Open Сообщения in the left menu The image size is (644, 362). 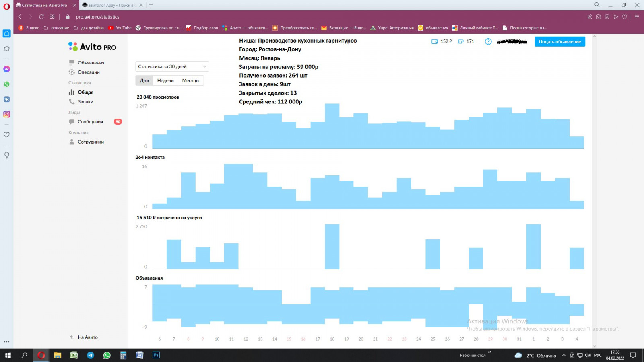point(90,122)
